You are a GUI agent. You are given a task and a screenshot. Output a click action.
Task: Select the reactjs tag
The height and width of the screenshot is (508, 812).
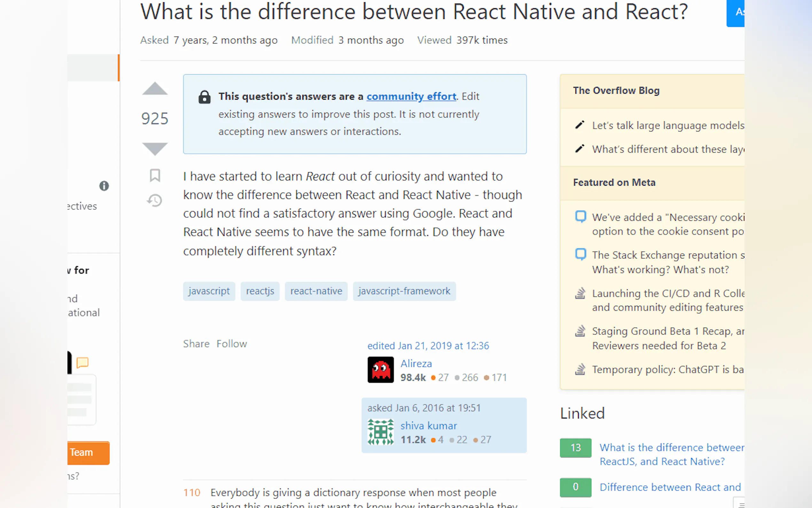pos(260,291)
